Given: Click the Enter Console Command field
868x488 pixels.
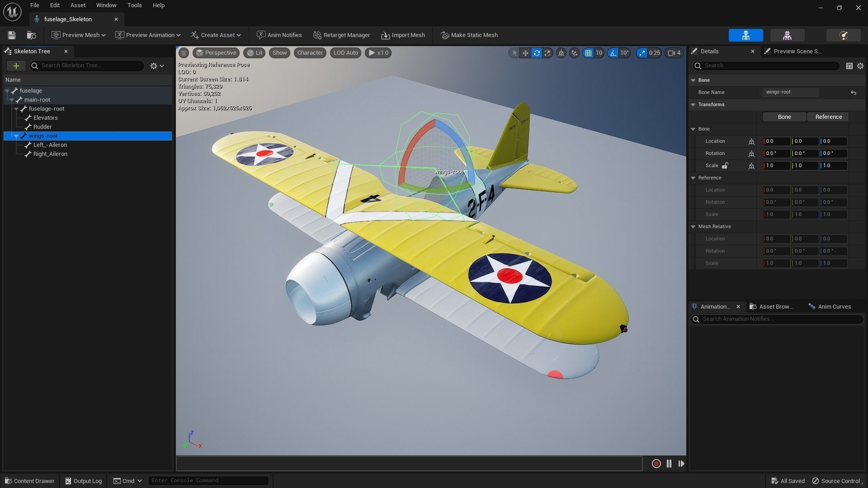Looking at the screenshot, I should coord(208,481).
